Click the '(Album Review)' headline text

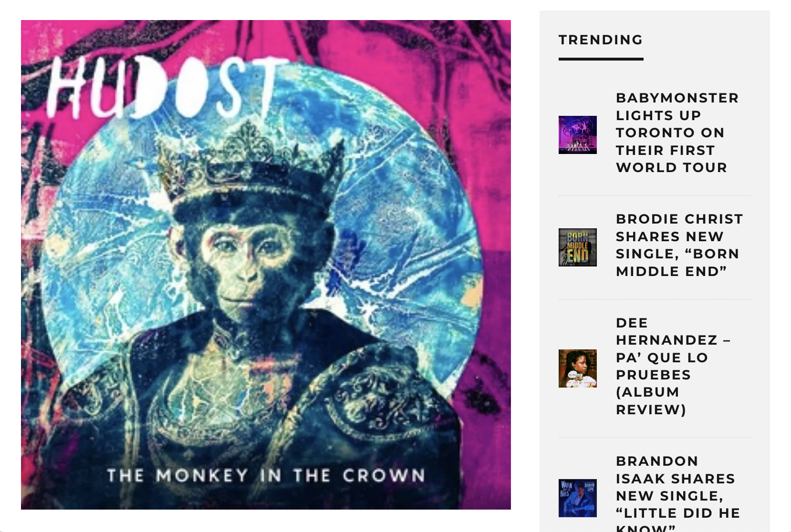pyautogui.click(x=651, y=401)
